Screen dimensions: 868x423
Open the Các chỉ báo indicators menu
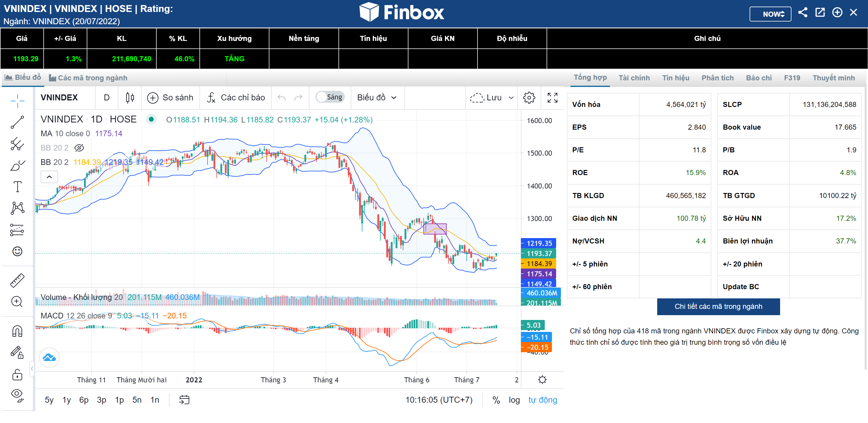click(237, 98)
